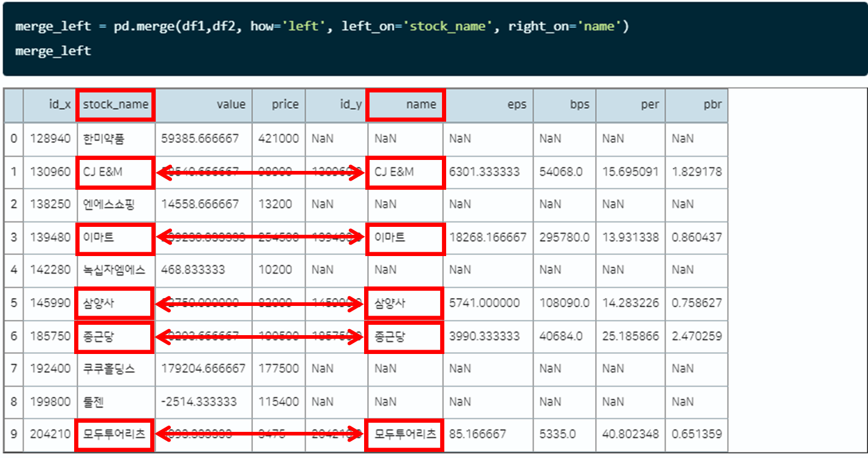The image size is (868, 458).
Task: Click price cell 13200
Action: 279,204
